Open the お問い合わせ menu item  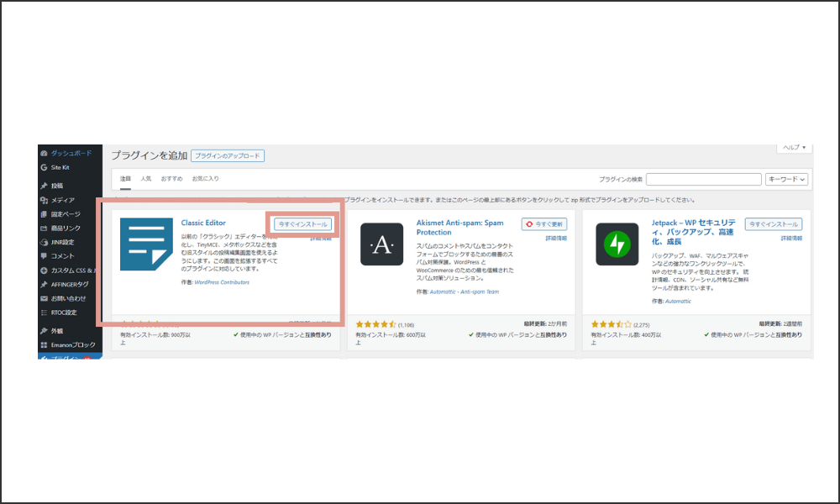click(x=68, y=298)
